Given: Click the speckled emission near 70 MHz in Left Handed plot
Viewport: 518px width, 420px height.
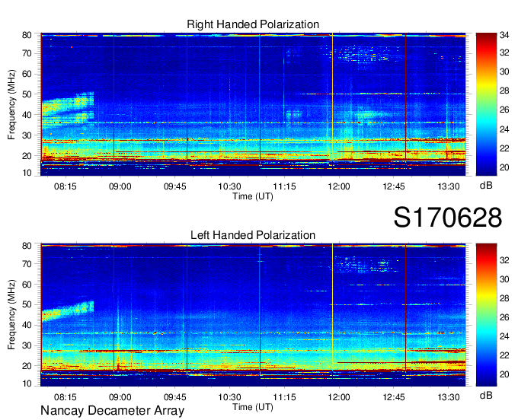Looking at the screenshot, I should coord(366,264).
